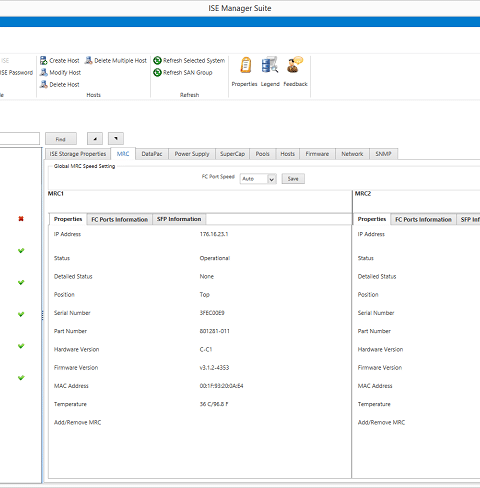This screenshot has width=480, height=488.
Task: Switch to the Pools tab
Action: [262, 154]
